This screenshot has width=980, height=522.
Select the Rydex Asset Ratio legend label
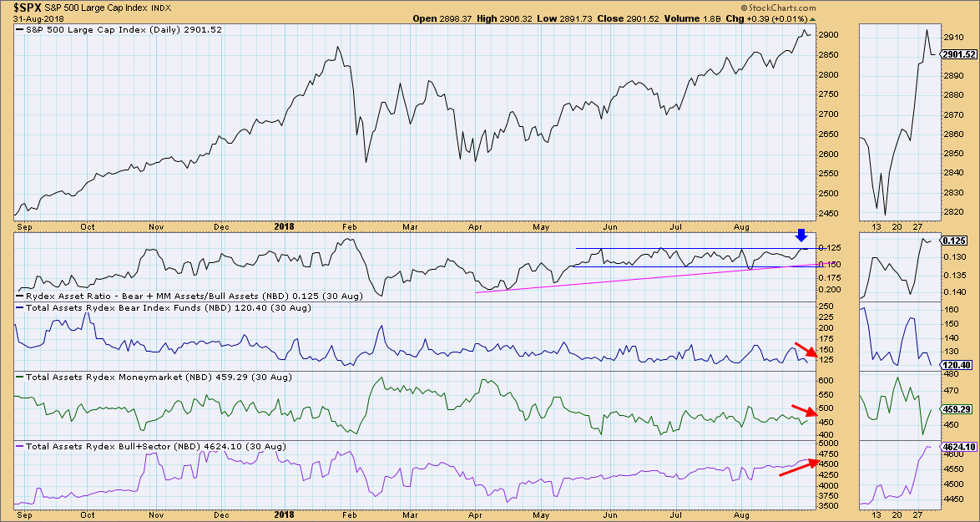coord(189,296)
